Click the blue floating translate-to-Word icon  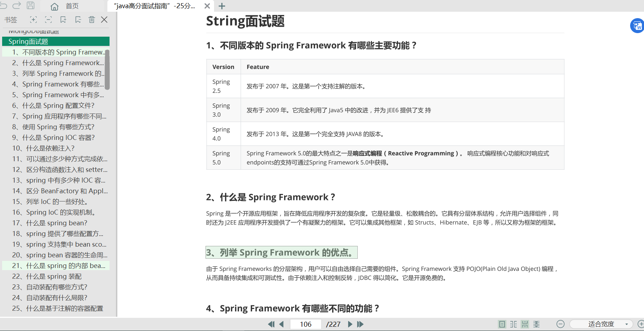[637, 26]
